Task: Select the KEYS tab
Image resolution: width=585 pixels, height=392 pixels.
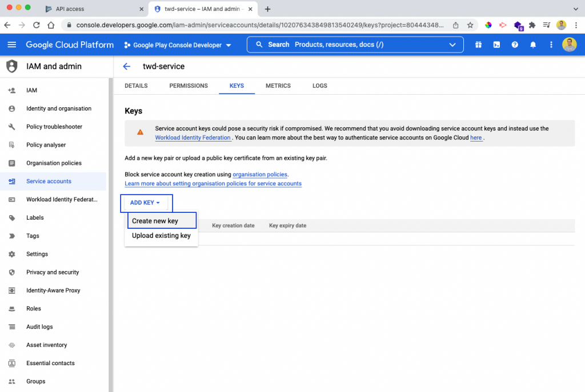Action: pos(237,86)
